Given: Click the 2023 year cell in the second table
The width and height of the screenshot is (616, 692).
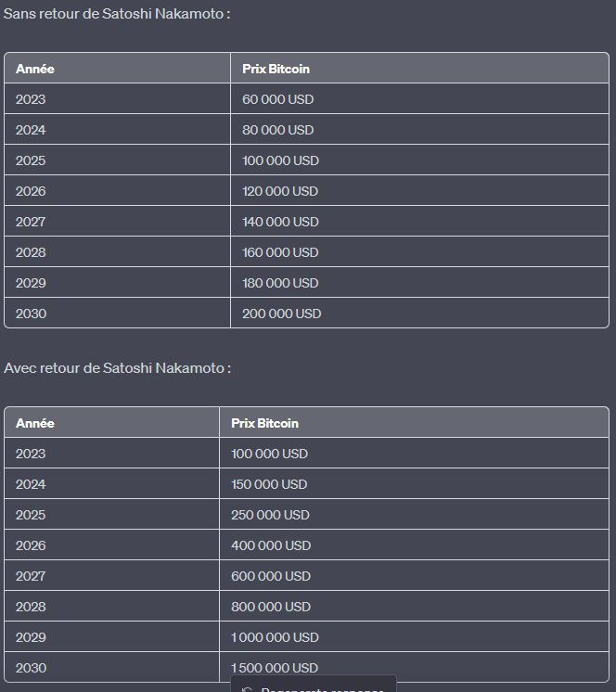Looking at the screenshot, I should click(x=31, y=454).
